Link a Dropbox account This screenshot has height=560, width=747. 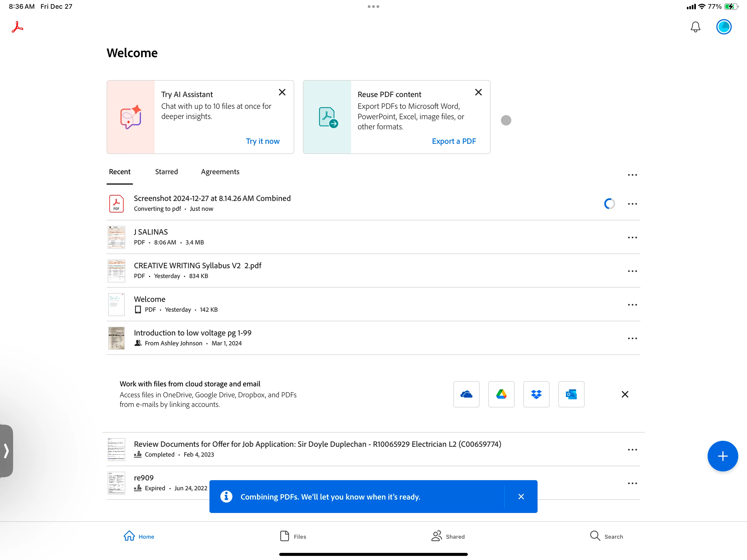click(x=536, y=394)
